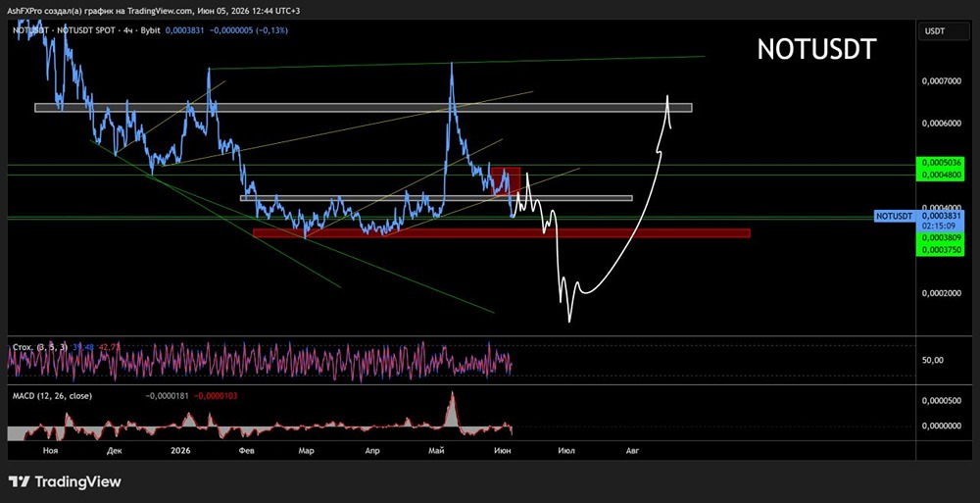The height and width of the screenshot is (503, 980).
Task: Click the green 0,0004800 price tag
Action: pos(941,176)
